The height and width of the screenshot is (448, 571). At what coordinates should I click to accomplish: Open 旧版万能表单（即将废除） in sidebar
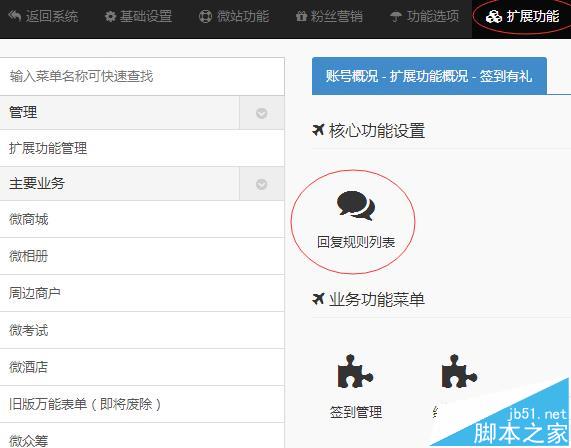pyautogui.click(x=142, y=404)
